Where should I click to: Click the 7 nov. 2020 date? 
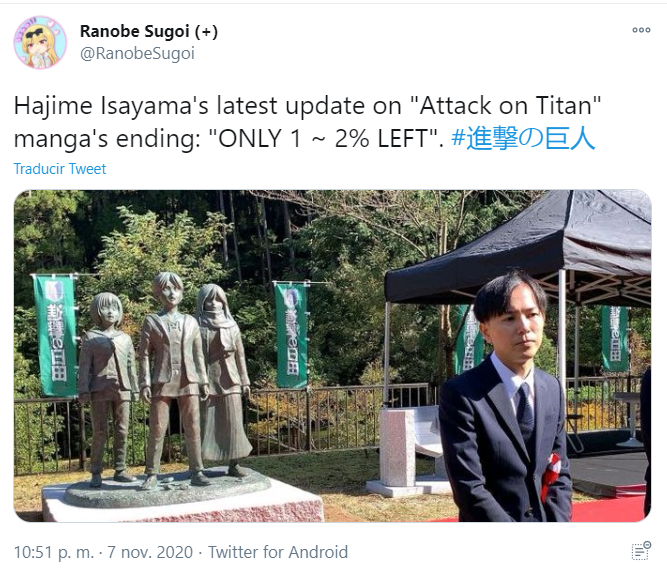click(x=150, y=552)
